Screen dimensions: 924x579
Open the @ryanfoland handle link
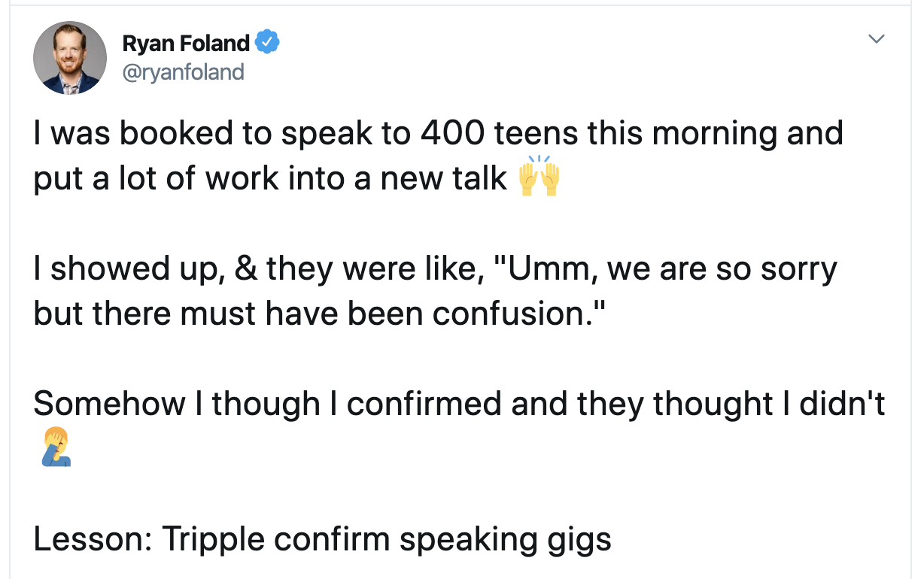coord(183,72)
